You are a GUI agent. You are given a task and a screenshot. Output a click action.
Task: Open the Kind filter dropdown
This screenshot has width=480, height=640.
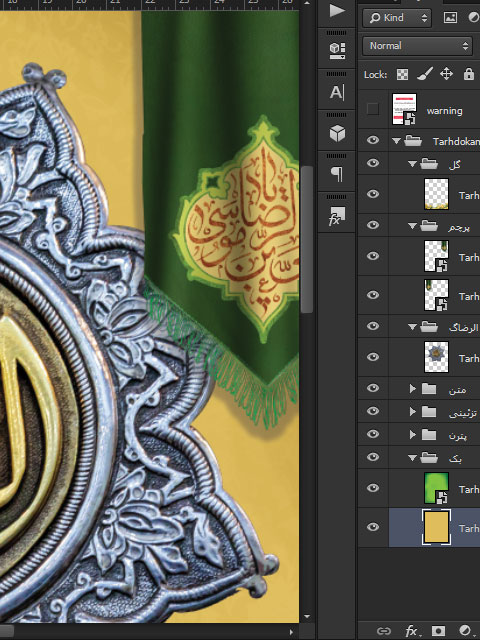397,18
